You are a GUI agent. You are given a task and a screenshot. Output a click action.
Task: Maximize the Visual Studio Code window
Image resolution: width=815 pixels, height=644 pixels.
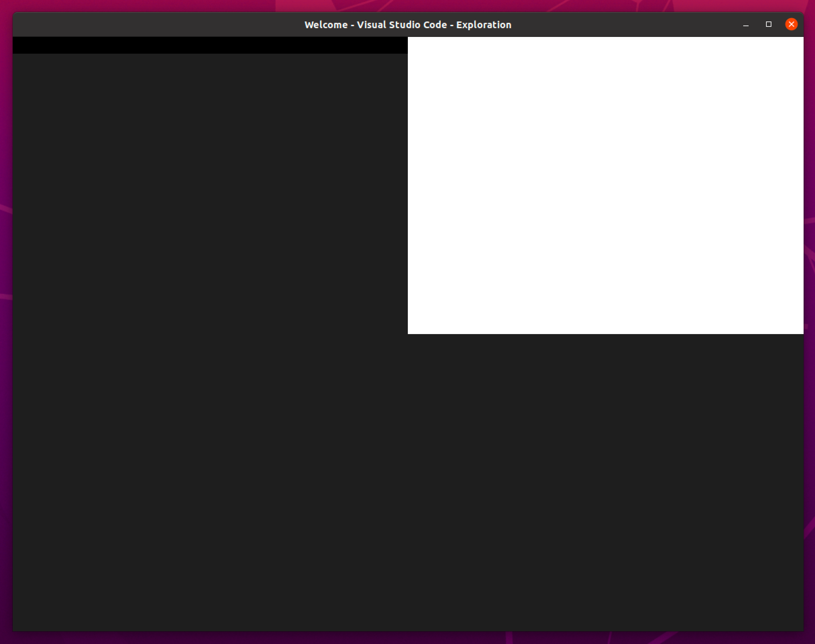coord(769,24)
